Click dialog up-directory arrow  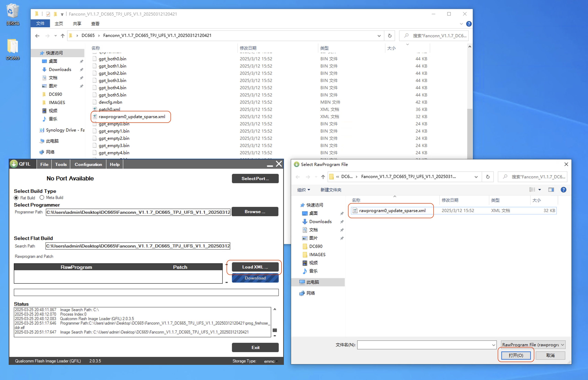click(323, 177)
